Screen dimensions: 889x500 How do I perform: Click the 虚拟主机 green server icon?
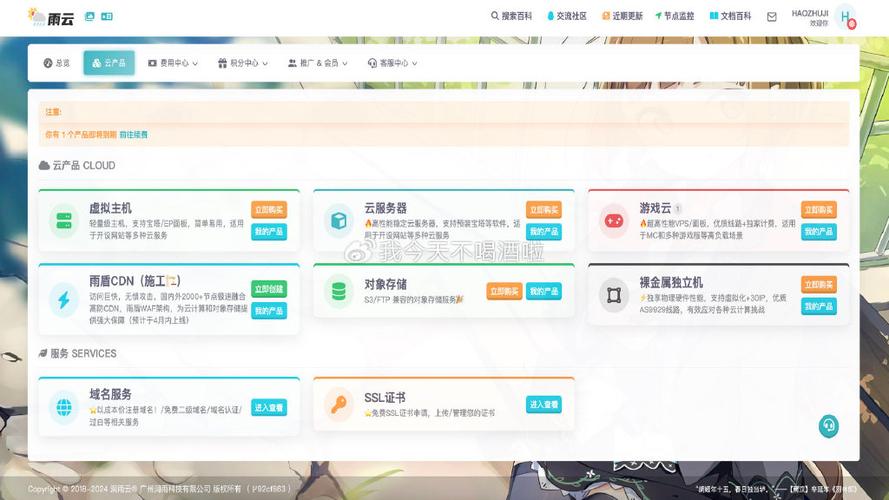click(x=64, y=221)
